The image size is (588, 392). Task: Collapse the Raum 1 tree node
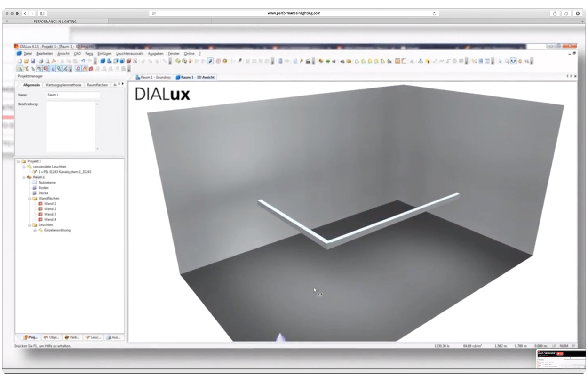tap(24, 177)
